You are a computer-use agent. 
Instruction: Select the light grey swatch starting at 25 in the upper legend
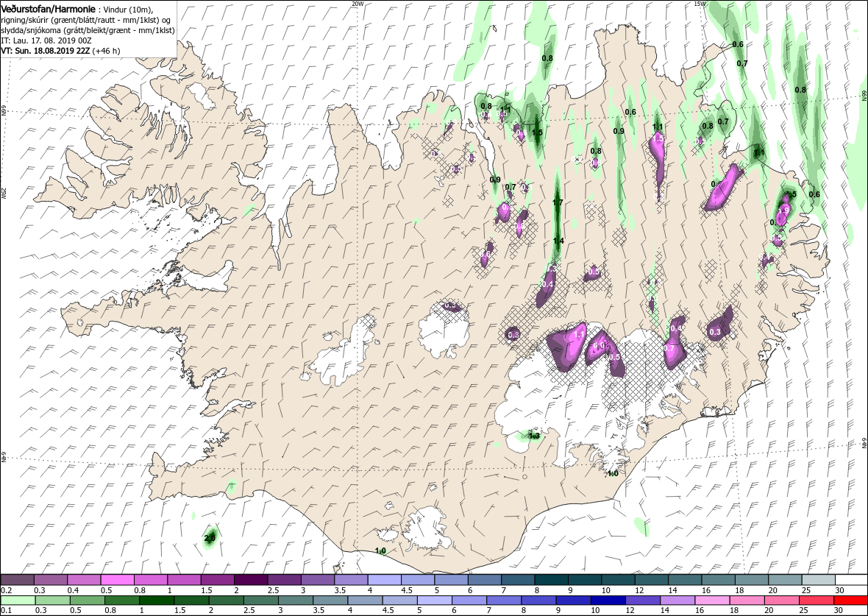tap(817, 579)
